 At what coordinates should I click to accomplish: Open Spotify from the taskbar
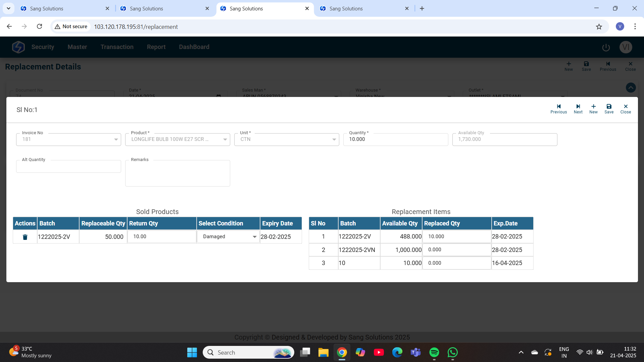pyautogui.click(x=434, y=352)
